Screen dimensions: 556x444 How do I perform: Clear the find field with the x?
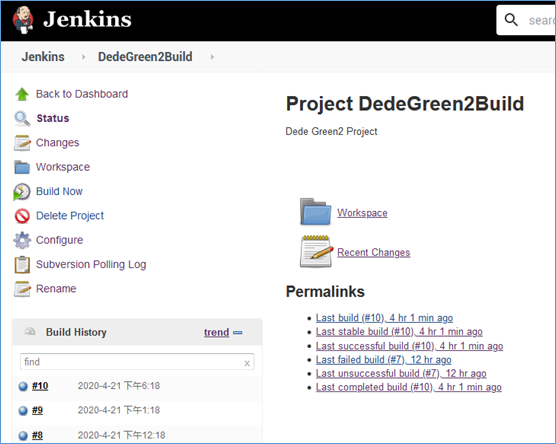247,363
